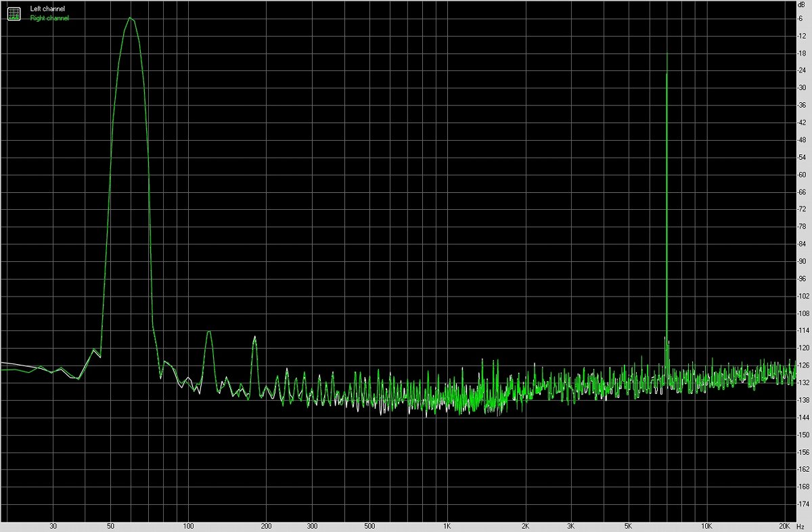Click the "-66" dB level axis label

pos(802,192)
